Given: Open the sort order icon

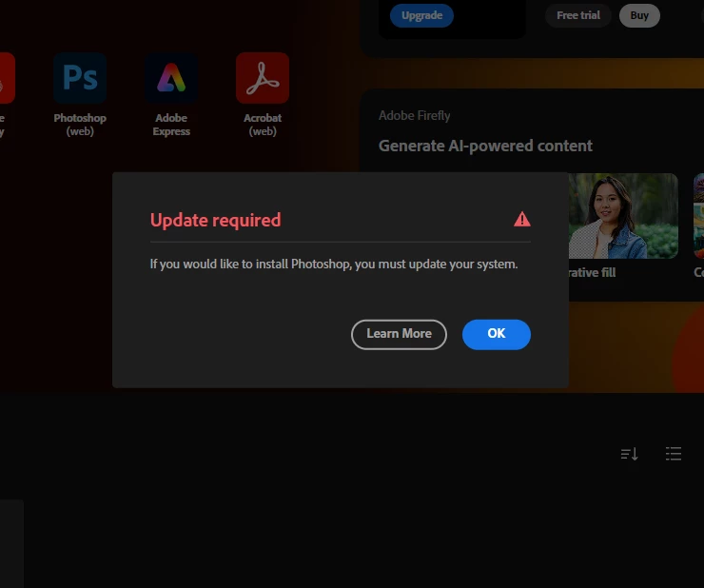Looking at the screenshot, I should click(629, 454).
